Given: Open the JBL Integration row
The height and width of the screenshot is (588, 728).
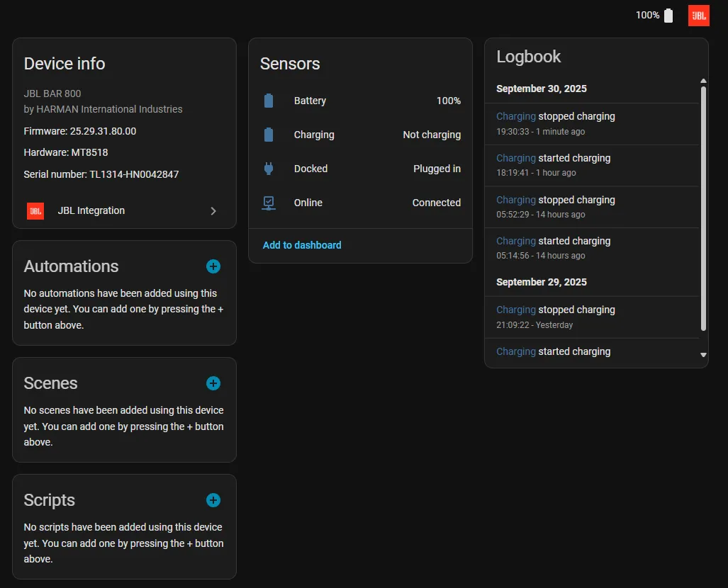Looking at the screenshot, I should coord(124,210).
